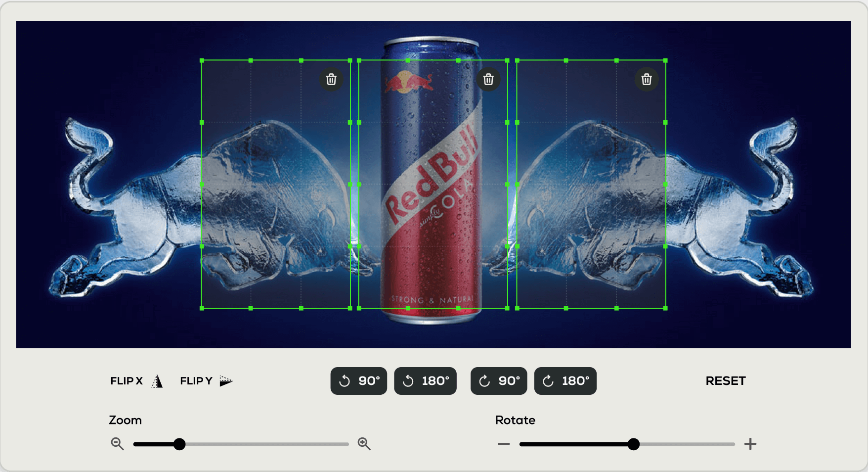Rotate clockwise 180° button
This screenshot has width=868, height=472.
pyautogui.click(x=565, y=381)
